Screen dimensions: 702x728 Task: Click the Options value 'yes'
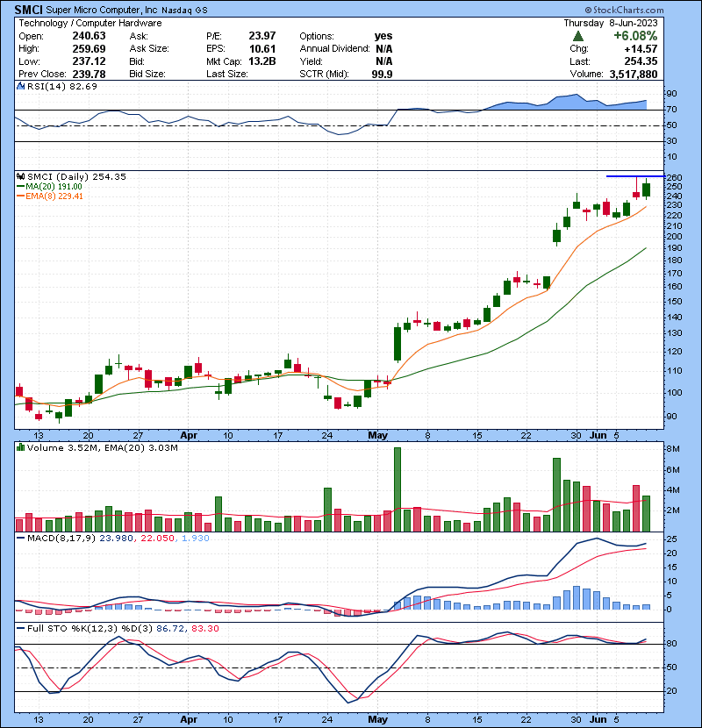[383, 36]
